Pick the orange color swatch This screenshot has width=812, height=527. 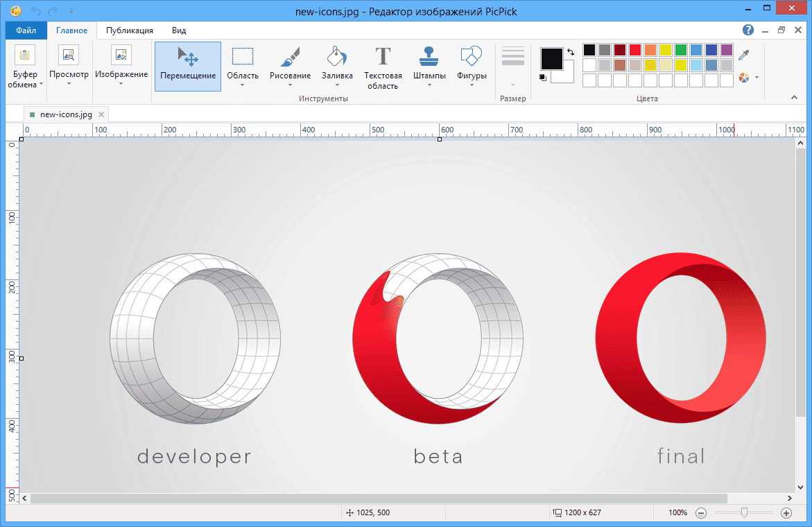point(650,50)
